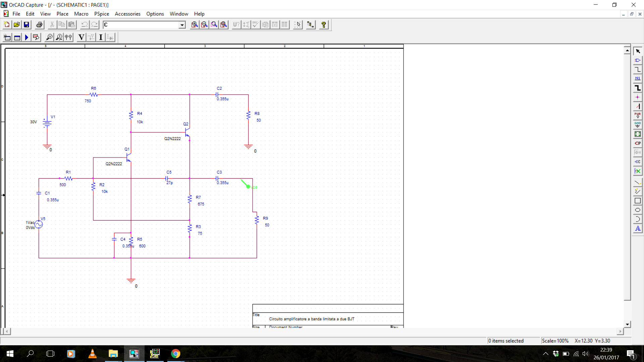Select the Place Text tool
This screenshot has height=362, width=644.
(637, 229)
